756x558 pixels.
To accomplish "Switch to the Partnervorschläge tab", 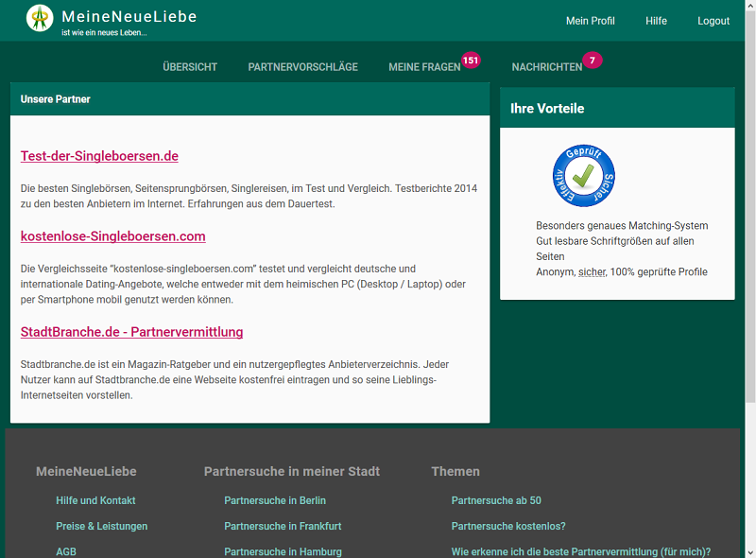I will [x=302, y=67].
